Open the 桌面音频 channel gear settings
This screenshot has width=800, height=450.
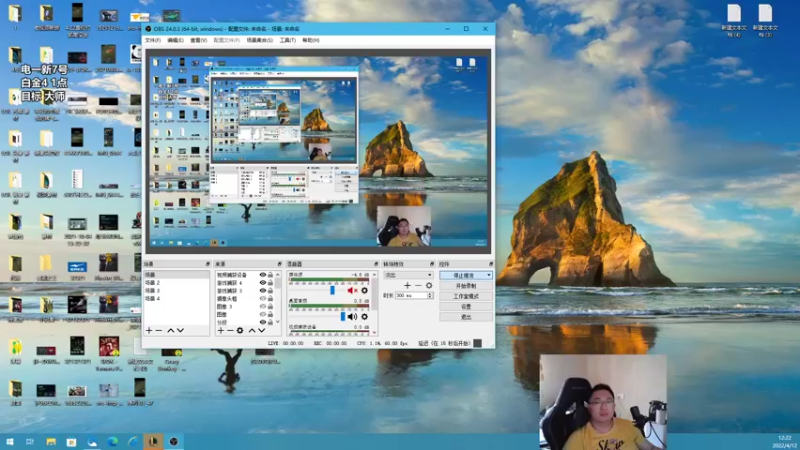click(364, 317)
